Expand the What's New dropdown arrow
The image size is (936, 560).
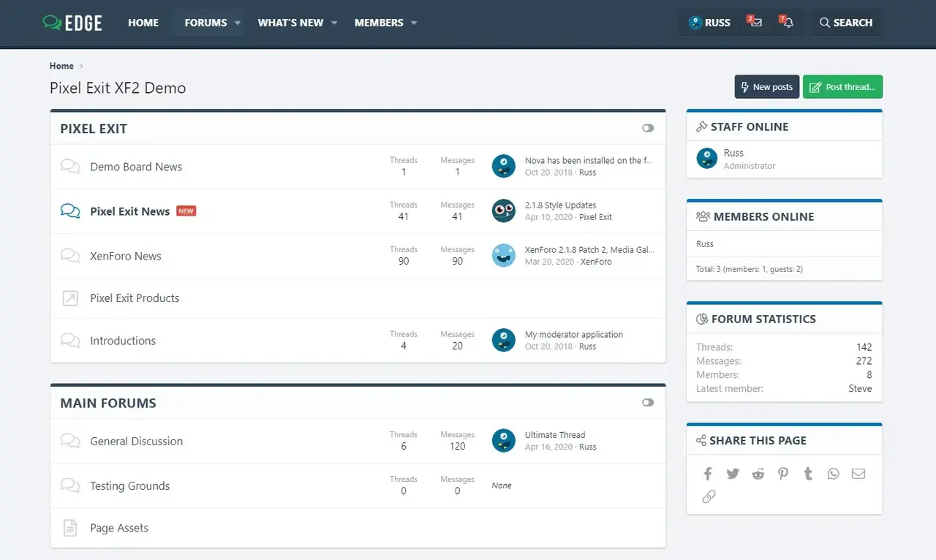[334, 23]
